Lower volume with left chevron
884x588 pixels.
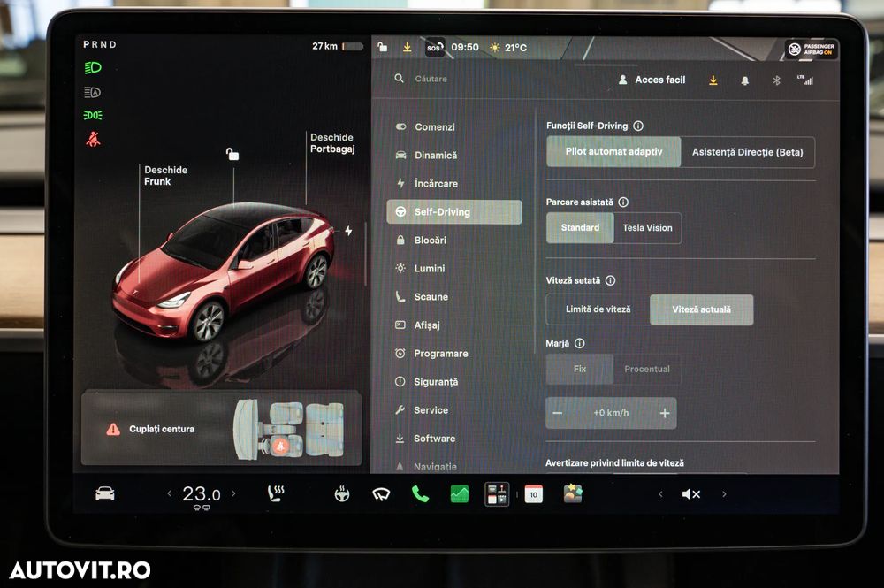coord(660,494)
